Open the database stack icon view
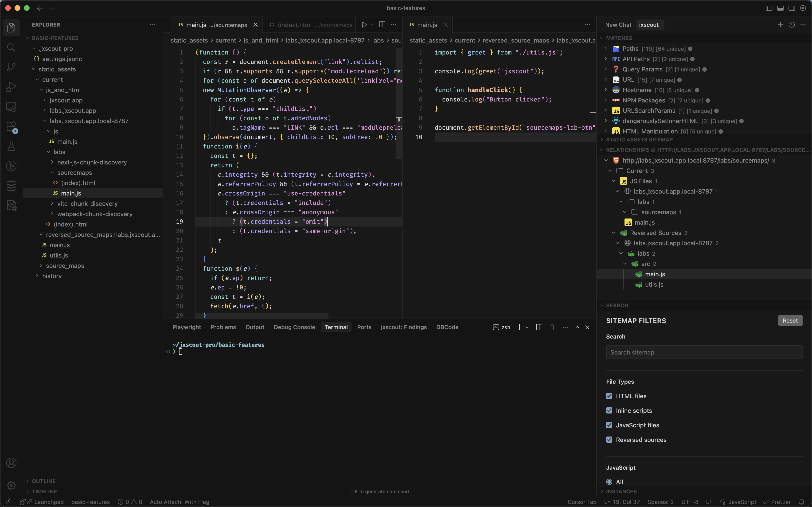This screenshot has width=812, height=507. tap(11, 185)
